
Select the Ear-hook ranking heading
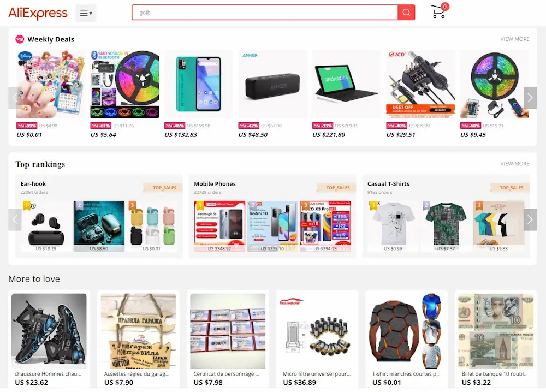pyautogui.click(x=33, y=184)
